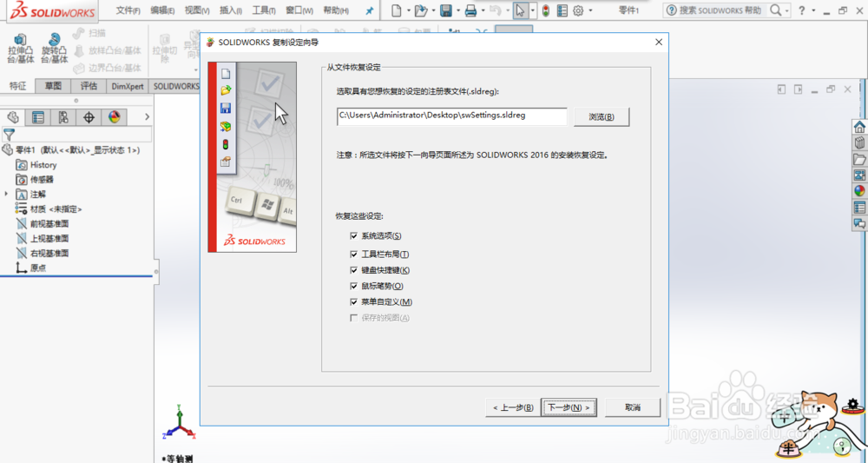Image resolution: width=868 pixels, height=463 pixels.
Task: Open the FeatureManager design tree tab
Action: (x=13, y=117)
